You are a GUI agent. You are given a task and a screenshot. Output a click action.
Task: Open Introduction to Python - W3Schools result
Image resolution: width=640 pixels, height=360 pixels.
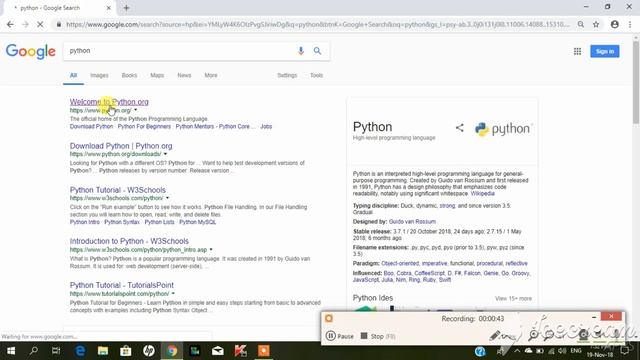pyautogui.click(x=129, y=241)
